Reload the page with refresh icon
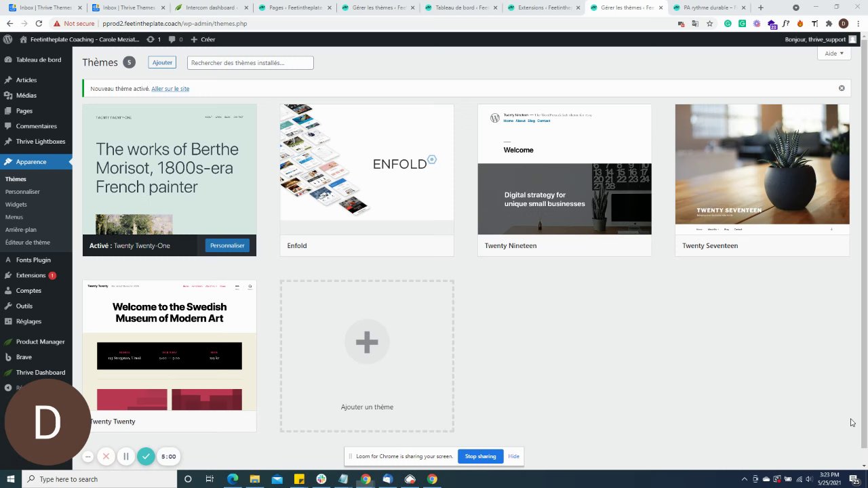Image resolution: width=868 pixels, height=488 pixels. [41, 23]
